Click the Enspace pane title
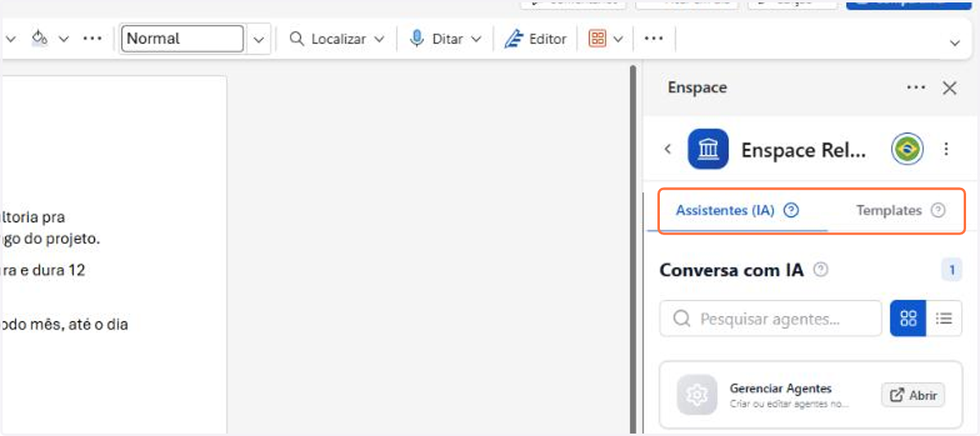This screenshot has width=980, height=436. pyautogui.click(x=697, y=88)
